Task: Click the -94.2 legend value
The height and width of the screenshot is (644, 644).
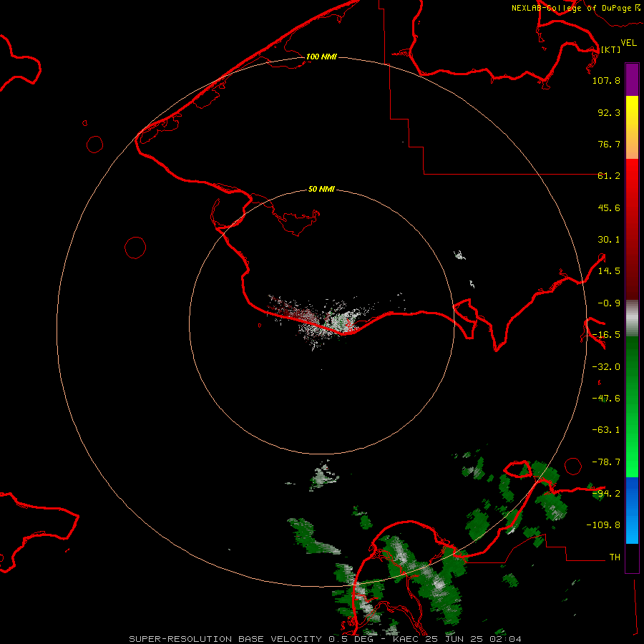Action: click(x=606, y=493)
